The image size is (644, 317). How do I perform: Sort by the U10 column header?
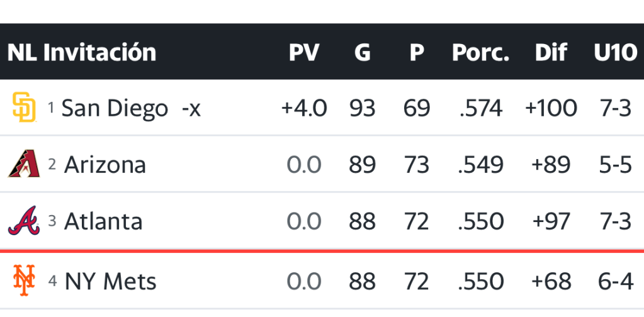tap(615, 53)
